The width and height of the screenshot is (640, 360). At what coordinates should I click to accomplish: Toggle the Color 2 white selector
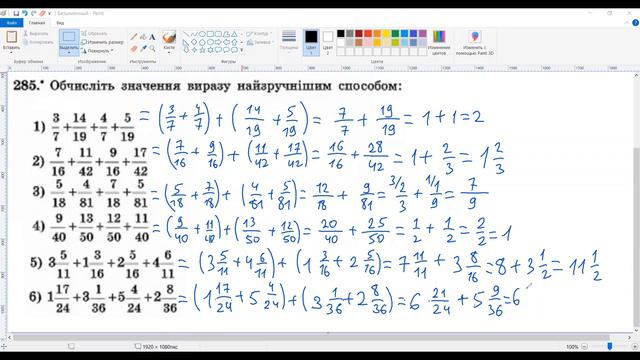click(328, 42)
